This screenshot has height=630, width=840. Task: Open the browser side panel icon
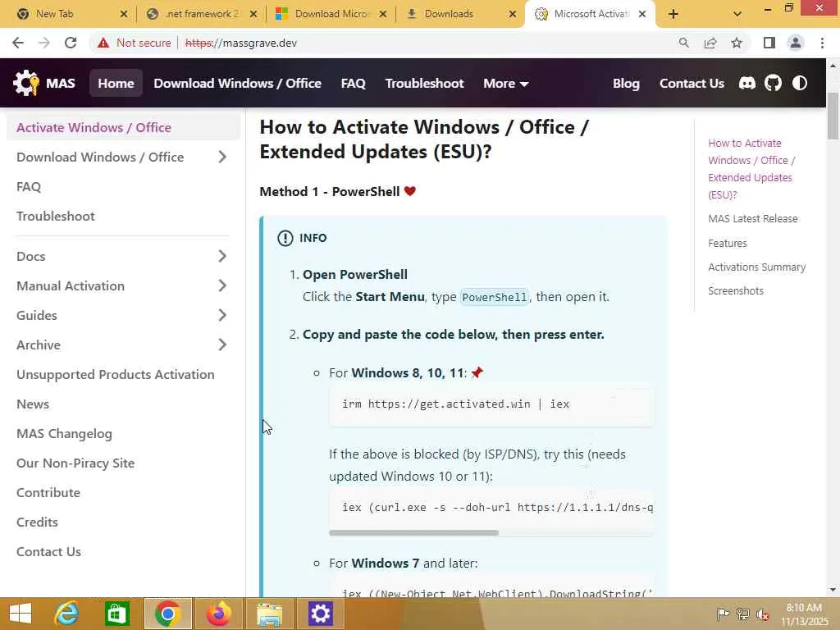point(769,43)
